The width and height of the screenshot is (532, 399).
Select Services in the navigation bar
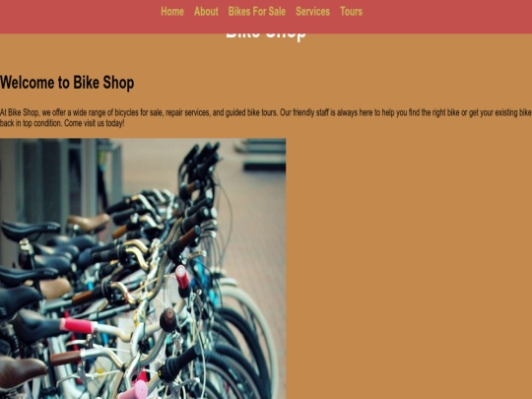click(x=313, y=12)
